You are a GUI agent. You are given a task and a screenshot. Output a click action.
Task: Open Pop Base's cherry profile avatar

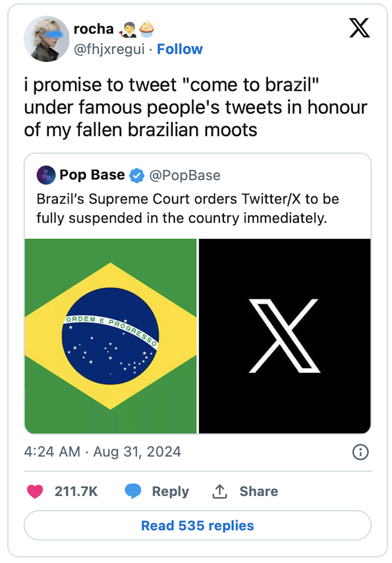(x=46, y=175)
